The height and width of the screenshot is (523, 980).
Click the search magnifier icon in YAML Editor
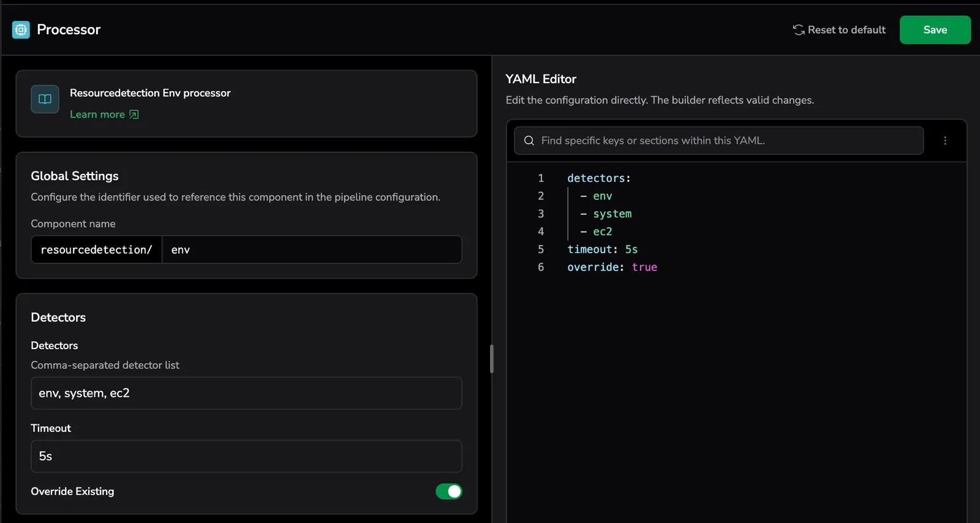(x=529, y=141)
